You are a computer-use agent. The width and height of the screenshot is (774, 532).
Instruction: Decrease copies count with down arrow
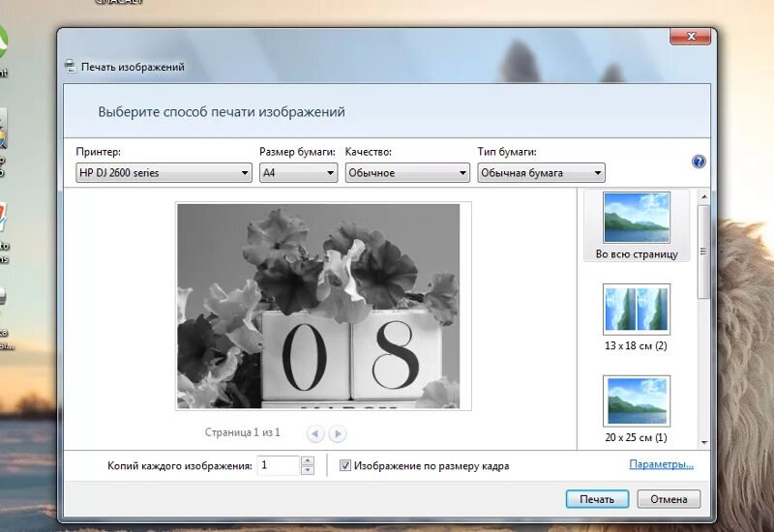(x=308, y=470)
